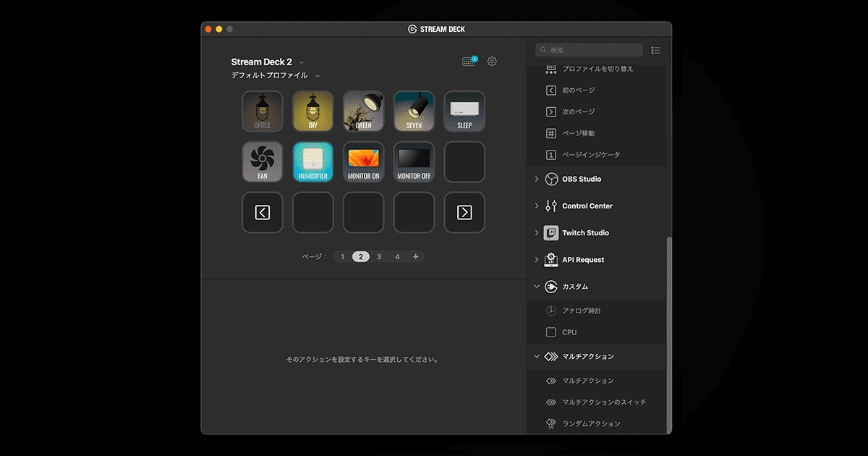Expand the OBS Studio category

537,179
